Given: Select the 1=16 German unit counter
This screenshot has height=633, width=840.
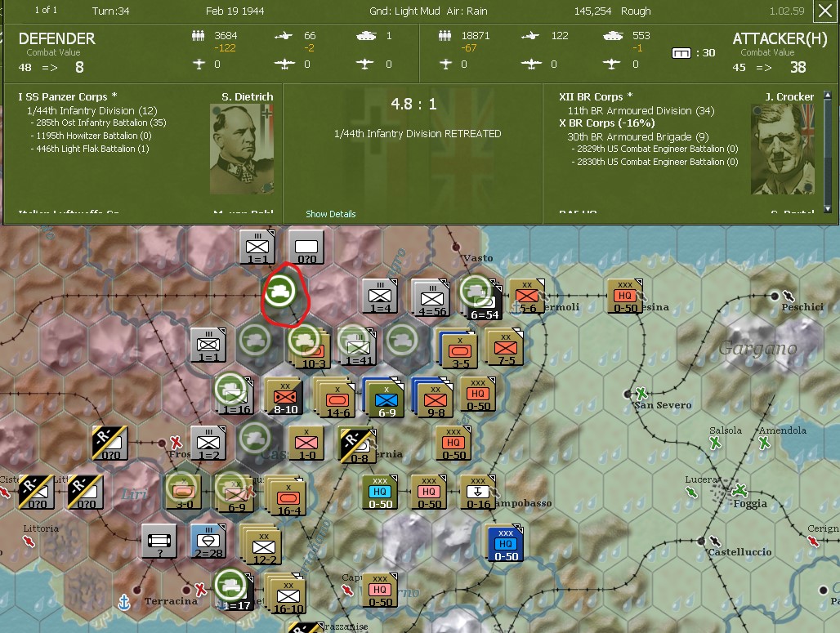Looking at the screenshot, I should (x=235, y=395).
